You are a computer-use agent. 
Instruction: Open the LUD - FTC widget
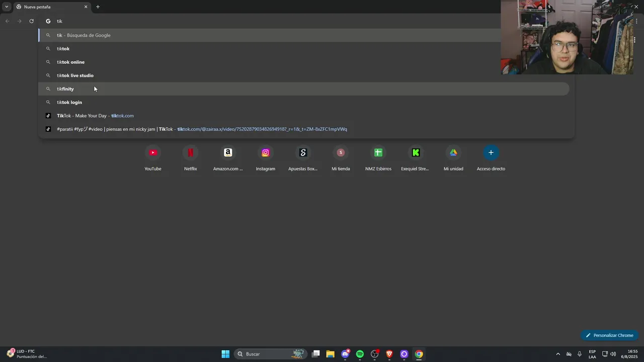click(27, 354)
